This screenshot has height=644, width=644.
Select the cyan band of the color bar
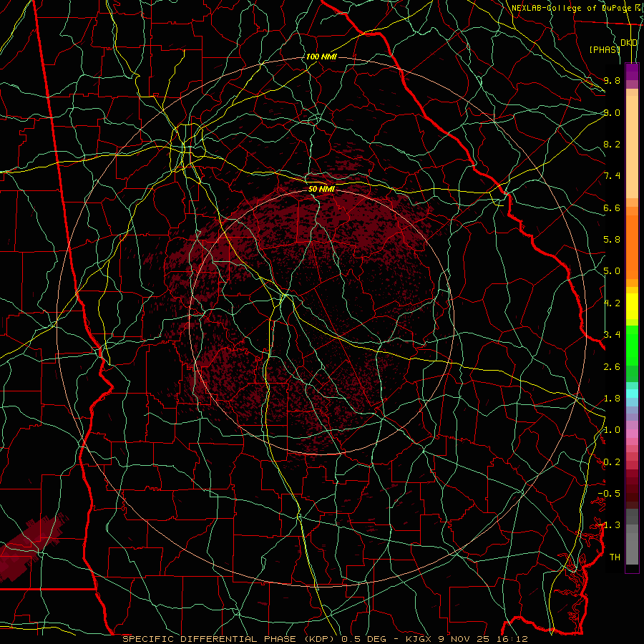(632, 393)
